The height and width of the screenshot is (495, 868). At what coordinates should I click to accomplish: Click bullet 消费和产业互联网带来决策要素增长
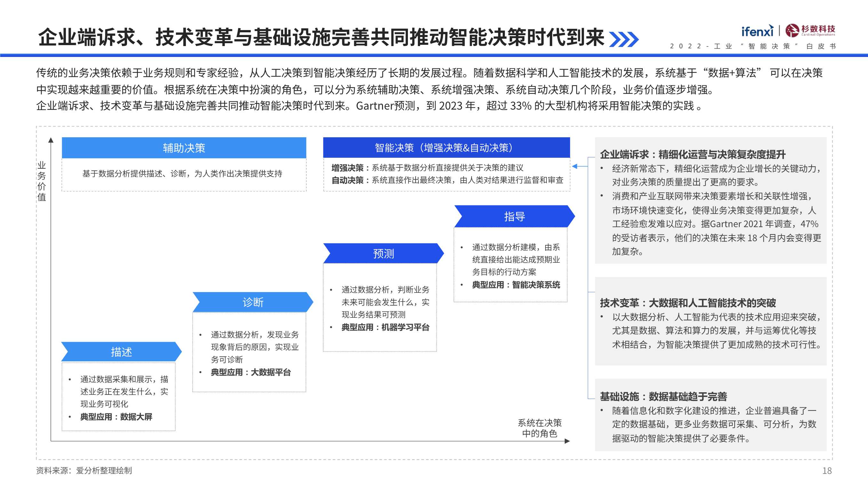[x=716, y=224]
